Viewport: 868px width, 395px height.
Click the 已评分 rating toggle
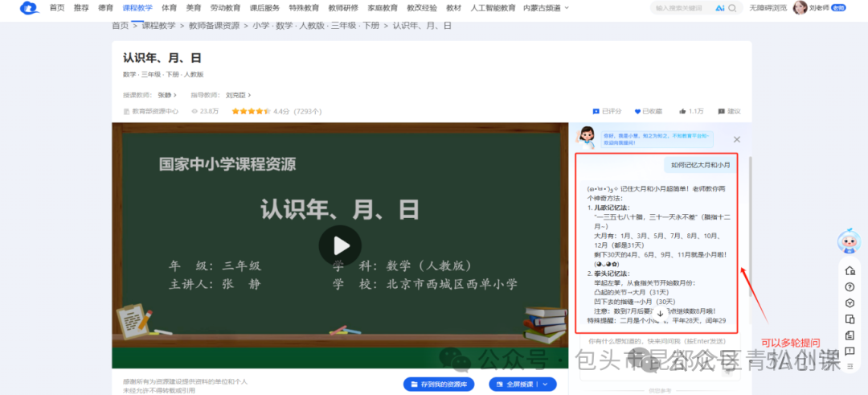[x=607, y=111]
